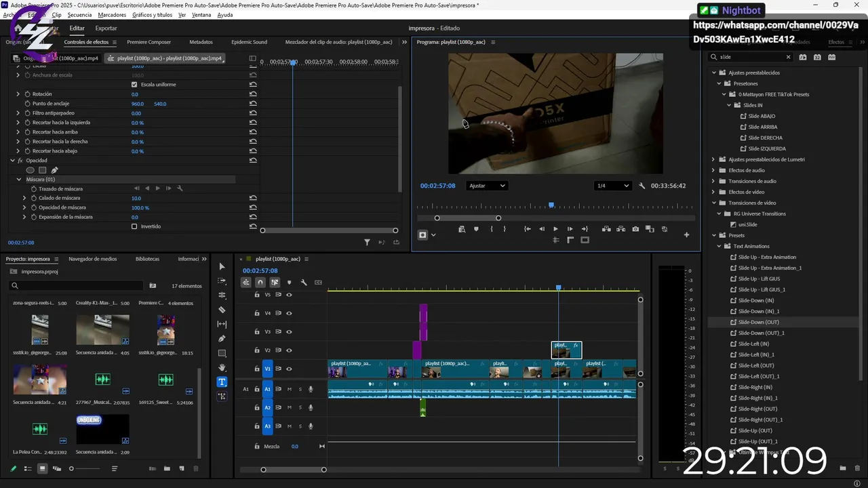
Task: Expand Calado de máscara parameter
Action: coord(24,198)
